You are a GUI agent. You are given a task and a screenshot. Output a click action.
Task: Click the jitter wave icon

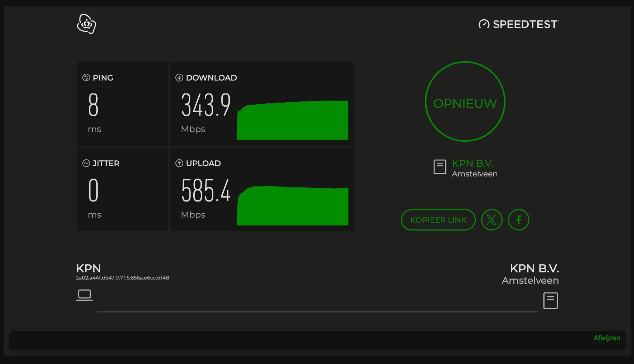coord(86,163)
